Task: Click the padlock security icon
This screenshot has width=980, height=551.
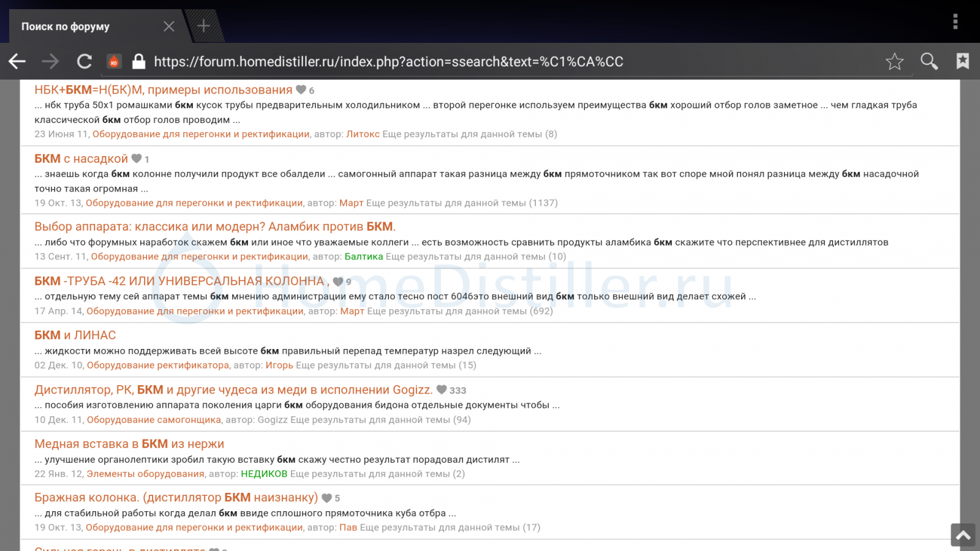Action: click(x=139, y=61)
